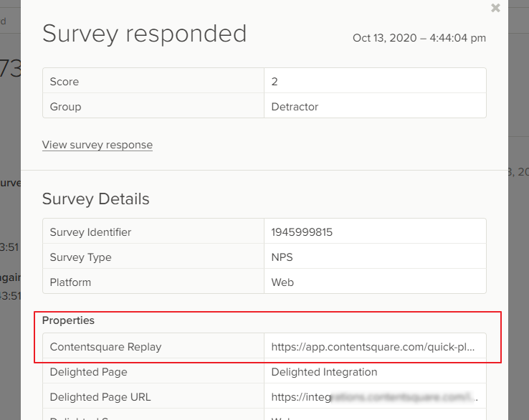Select the Delighted Integration value
This screenshot has height=420, width=529.
point(324,372)
